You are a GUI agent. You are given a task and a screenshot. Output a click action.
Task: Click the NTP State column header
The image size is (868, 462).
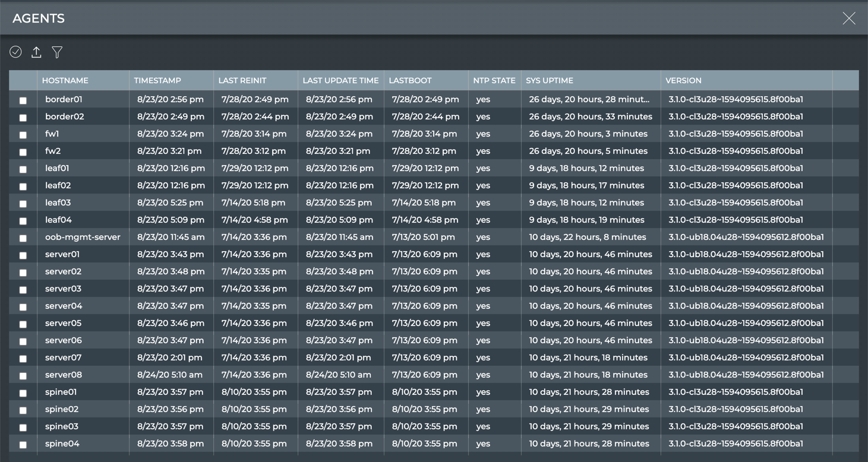point(494,80)
